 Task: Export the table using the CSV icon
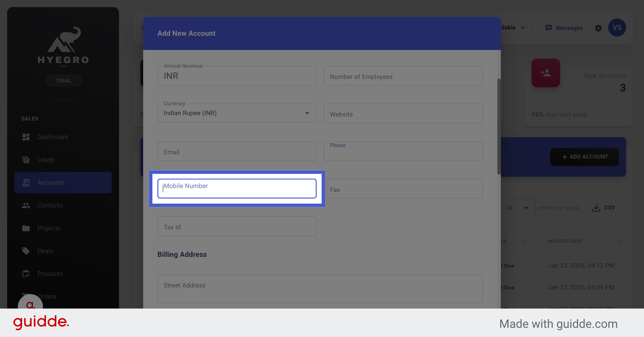tap(596, 208)
